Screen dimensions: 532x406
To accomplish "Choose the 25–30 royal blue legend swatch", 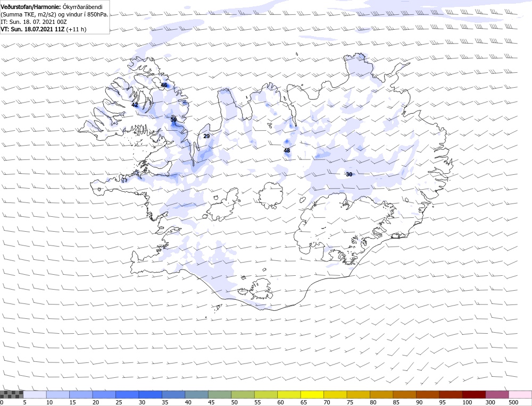I will (127, 394).
